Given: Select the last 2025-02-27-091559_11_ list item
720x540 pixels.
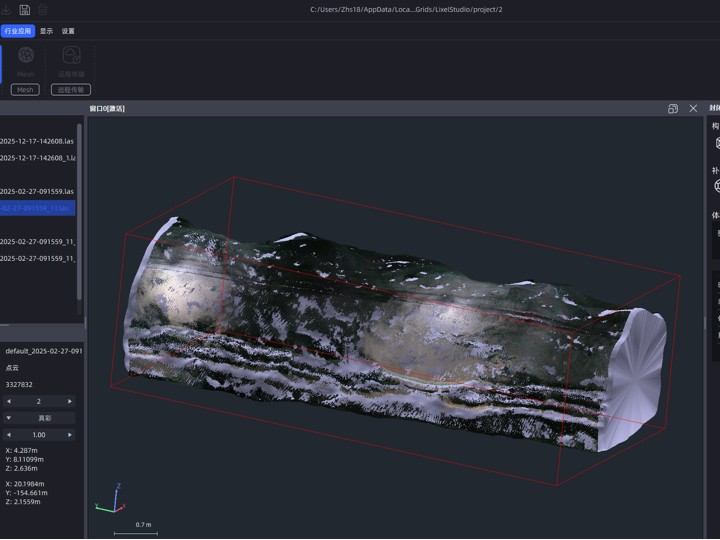Looking at the screenshot, I should (x=38, y=259).
